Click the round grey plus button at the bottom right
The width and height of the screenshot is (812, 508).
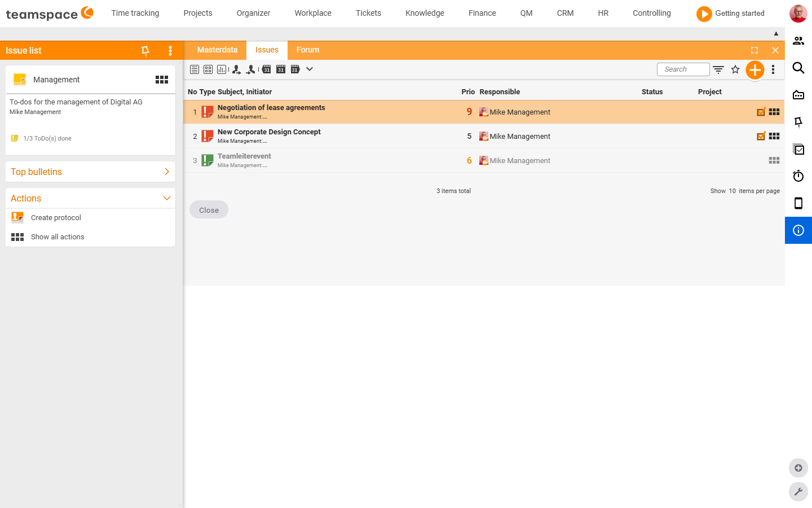(798, 468)
